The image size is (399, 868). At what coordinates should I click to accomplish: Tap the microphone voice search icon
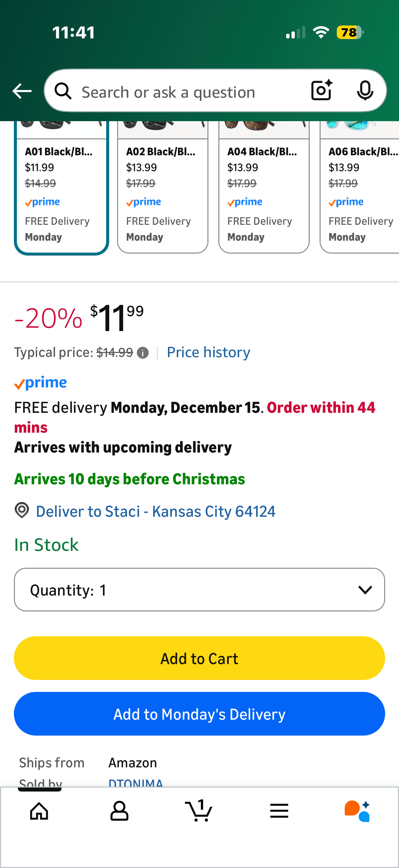365,90
